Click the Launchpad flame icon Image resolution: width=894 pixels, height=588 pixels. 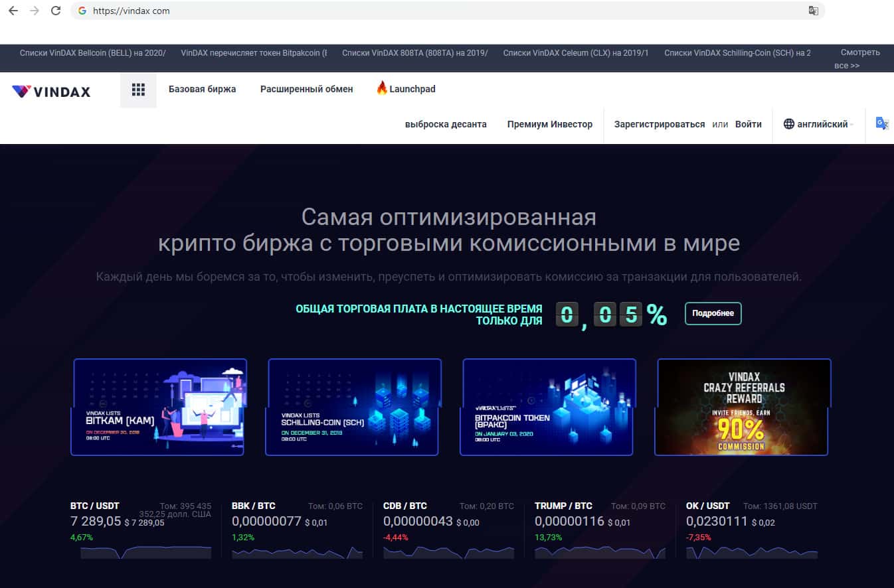382,88
